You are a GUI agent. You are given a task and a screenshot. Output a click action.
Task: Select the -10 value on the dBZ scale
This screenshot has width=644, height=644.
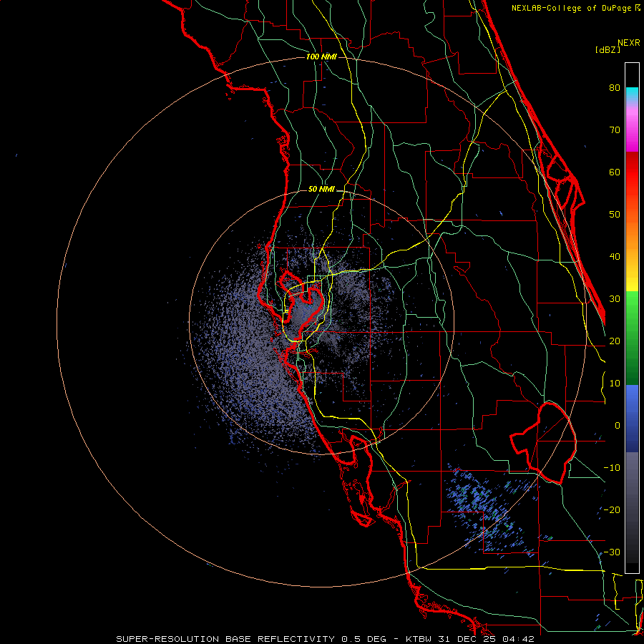pyautogui.click(x=612, y=468)
